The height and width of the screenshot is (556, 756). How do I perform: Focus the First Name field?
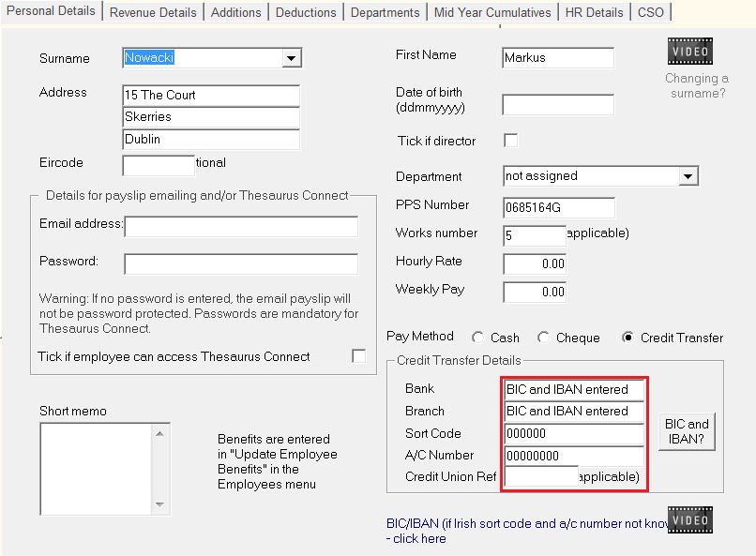[x=558, y=58]
